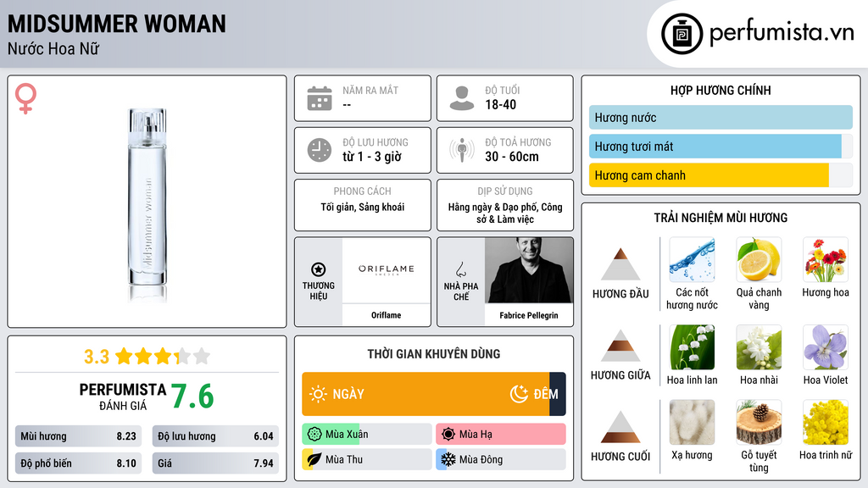This screenshot has width=868, height=488.
Task: Click the Nước Hoa Nữ subtitle
Action: click(x=53, y=48)
